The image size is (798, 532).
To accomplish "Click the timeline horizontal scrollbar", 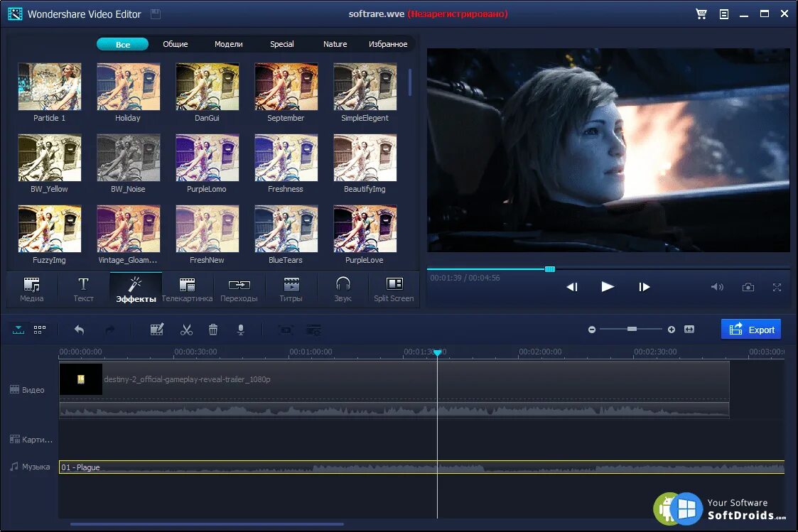I will (207, 524).
